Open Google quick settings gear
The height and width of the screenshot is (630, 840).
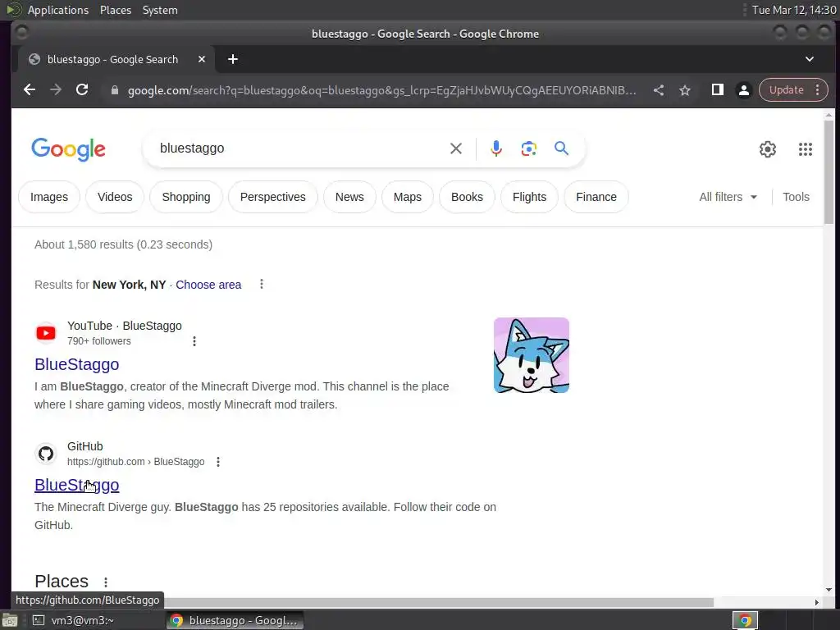click(768, 149)
